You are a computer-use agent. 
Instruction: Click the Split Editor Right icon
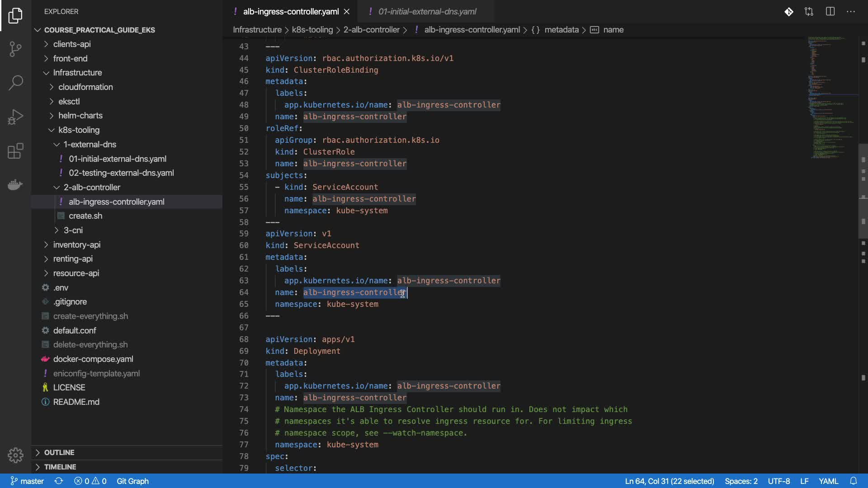[x=830, y=12]
